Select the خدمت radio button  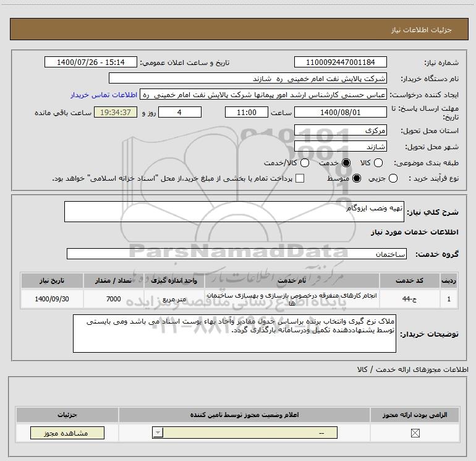click(346, 163)
